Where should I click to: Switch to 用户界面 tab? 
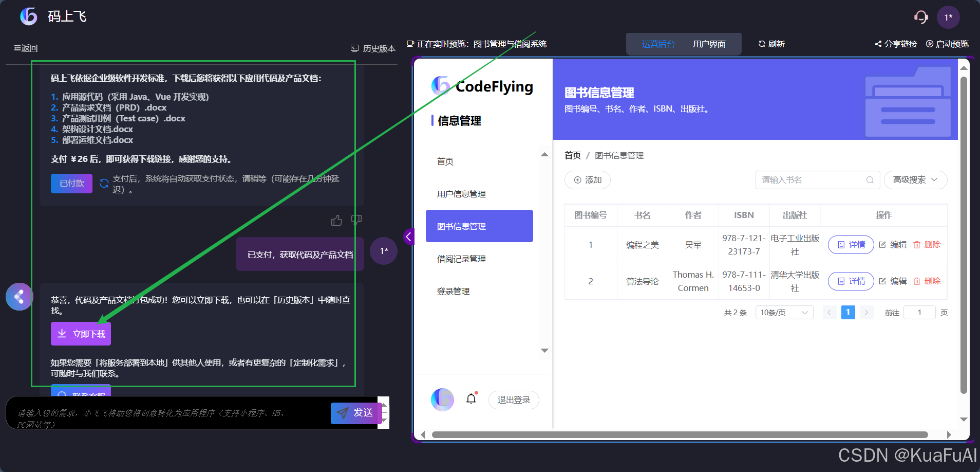pos(709,44)
